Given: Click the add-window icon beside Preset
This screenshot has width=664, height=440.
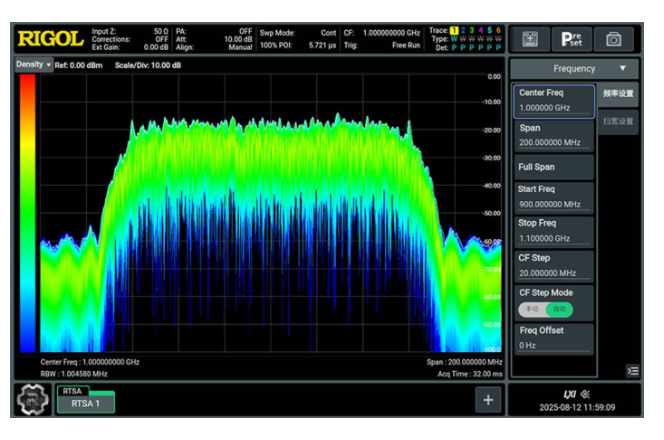Looking at the screenshot, I should [x=530, y=39].
